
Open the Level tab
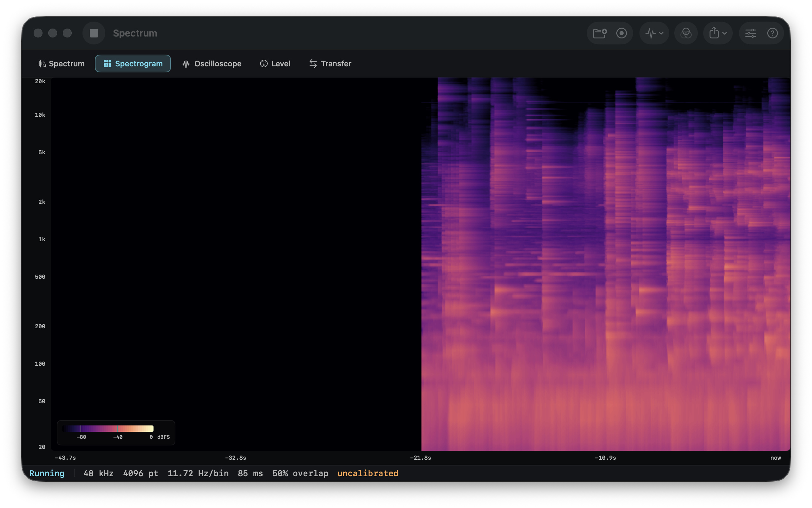(275, 63)
